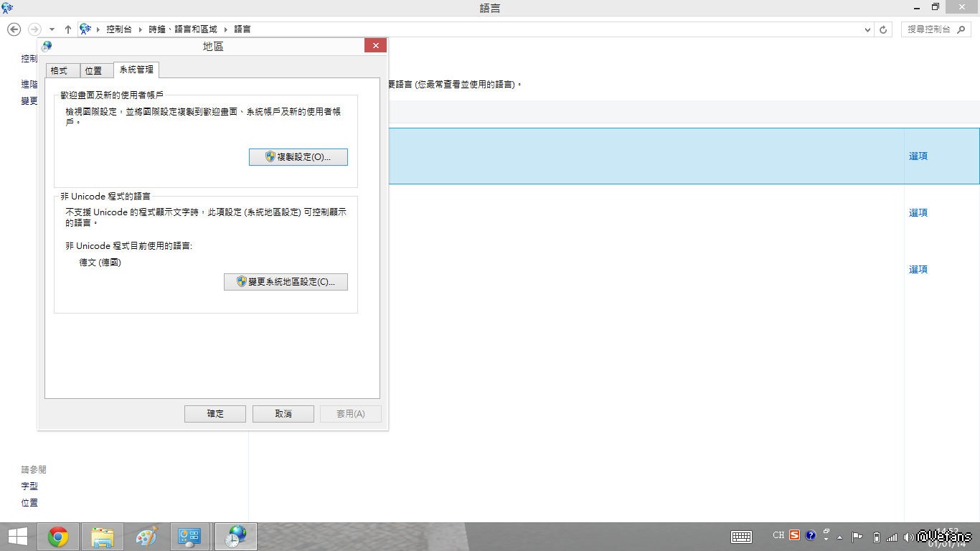Switch to Control Panel taskbar icon
This screenshot has width=980, height=551.
click(x=190, y=537)
